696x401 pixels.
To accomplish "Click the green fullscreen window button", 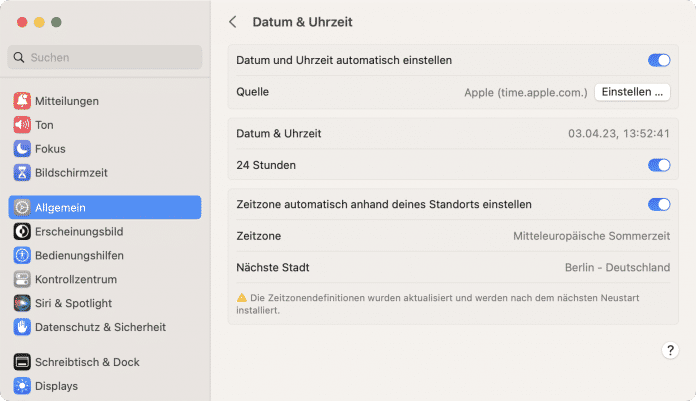I will coord(56,22).
